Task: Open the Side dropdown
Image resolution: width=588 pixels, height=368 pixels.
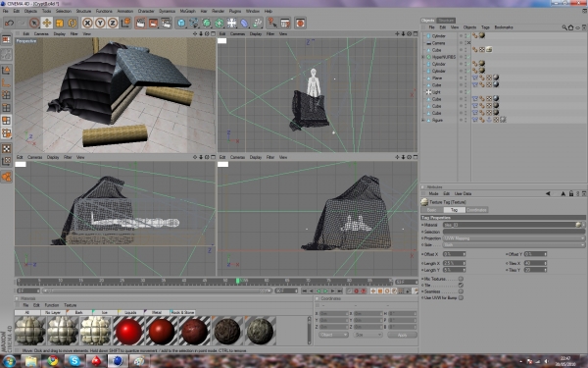Action: point(514,244)
